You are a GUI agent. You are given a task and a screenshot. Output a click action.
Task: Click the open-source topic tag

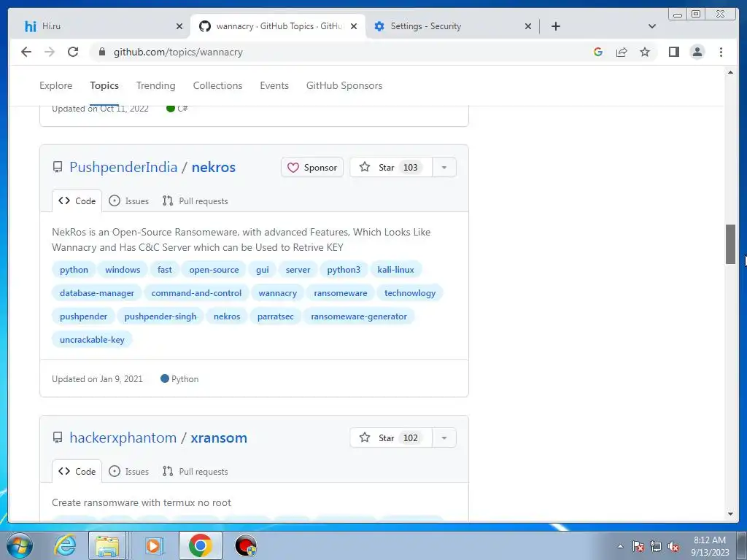pyautogui.click(x=214, y=270)
